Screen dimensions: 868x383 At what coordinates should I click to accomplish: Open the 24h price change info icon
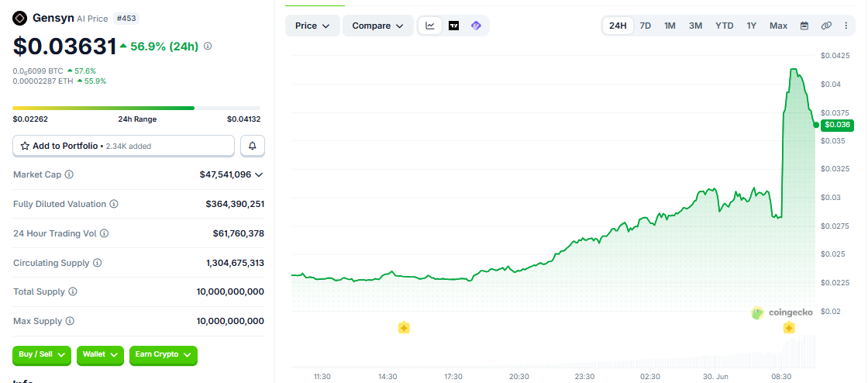(208, 47)
